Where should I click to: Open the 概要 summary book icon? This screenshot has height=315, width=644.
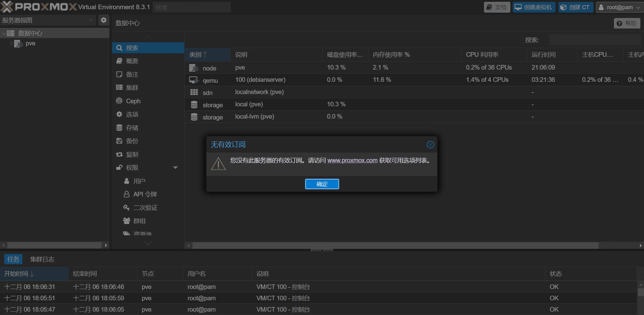[119, 61]
